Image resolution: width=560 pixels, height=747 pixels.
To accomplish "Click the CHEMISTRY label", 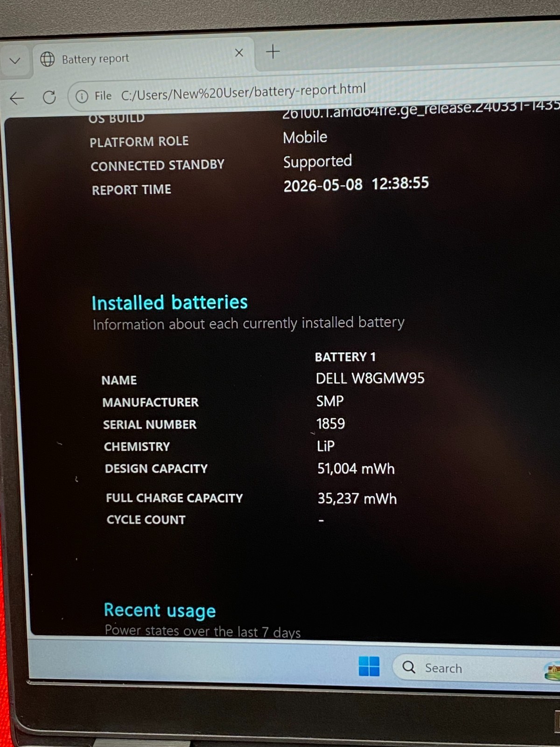I will click(x=137, y=446).
